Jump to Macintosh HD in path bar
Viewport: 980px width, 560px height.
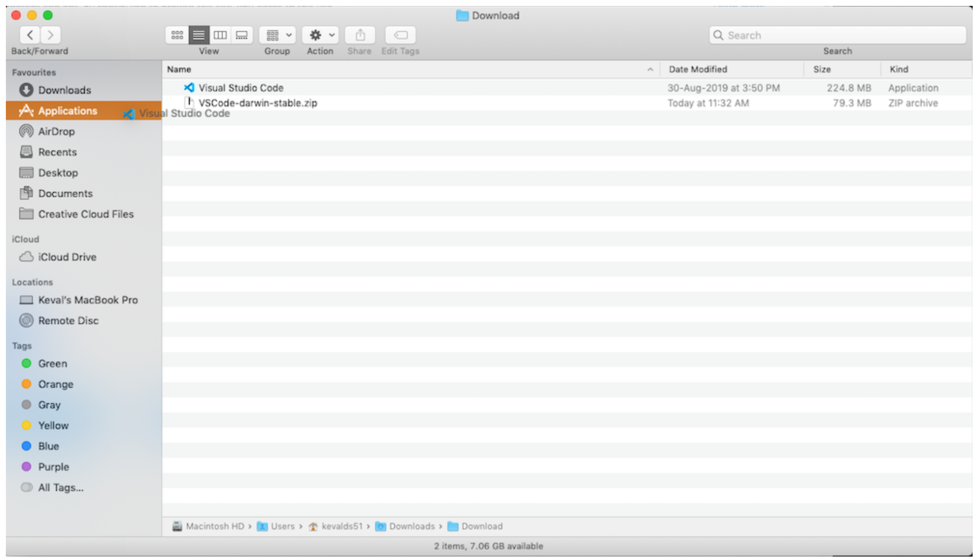coord(208,526)
